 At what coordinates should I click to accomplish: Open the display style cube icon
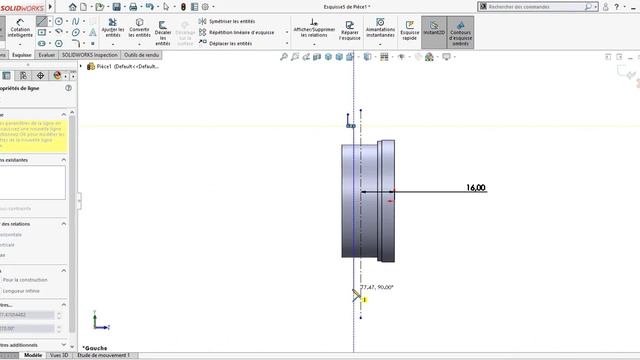click(x=367, y=57)
